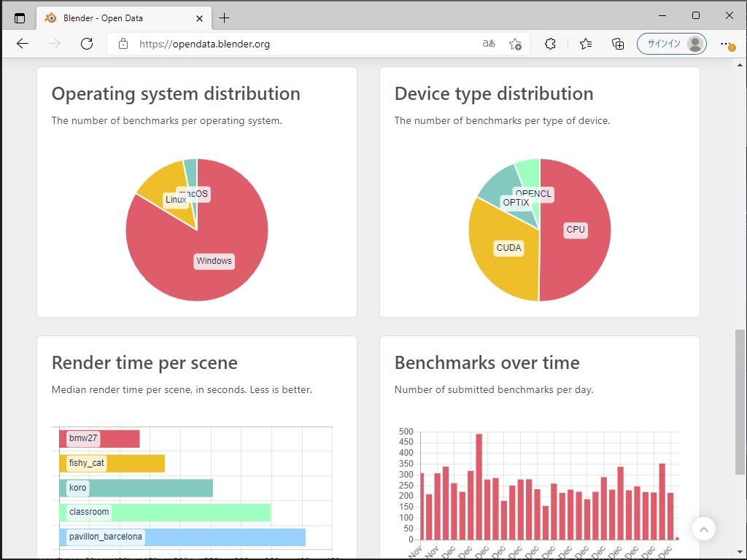Image resolution: width=747 pixels, height=560 pixels.
Task: Click the vertical scrollbar thumb
Action: click(x=740, y=402)
